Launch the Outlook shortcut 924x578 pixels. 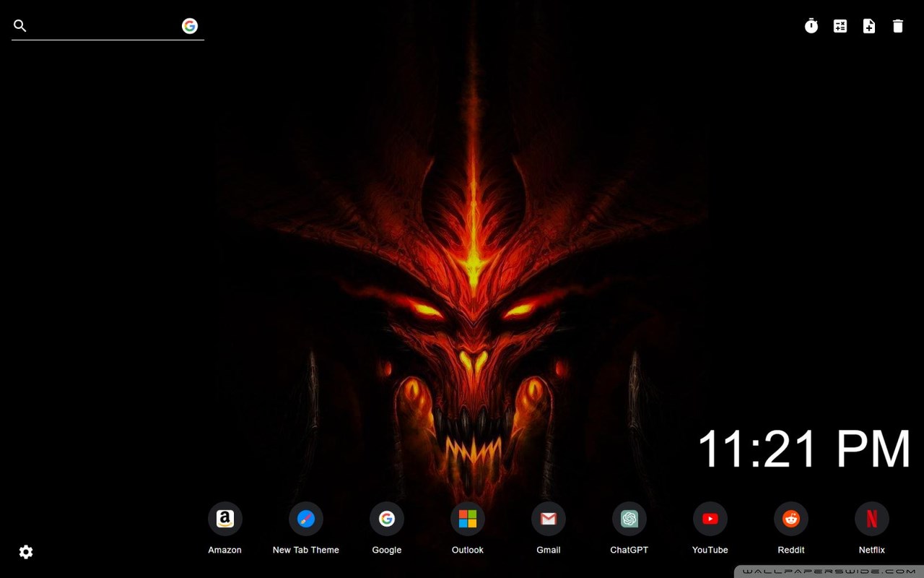point(468,519)
